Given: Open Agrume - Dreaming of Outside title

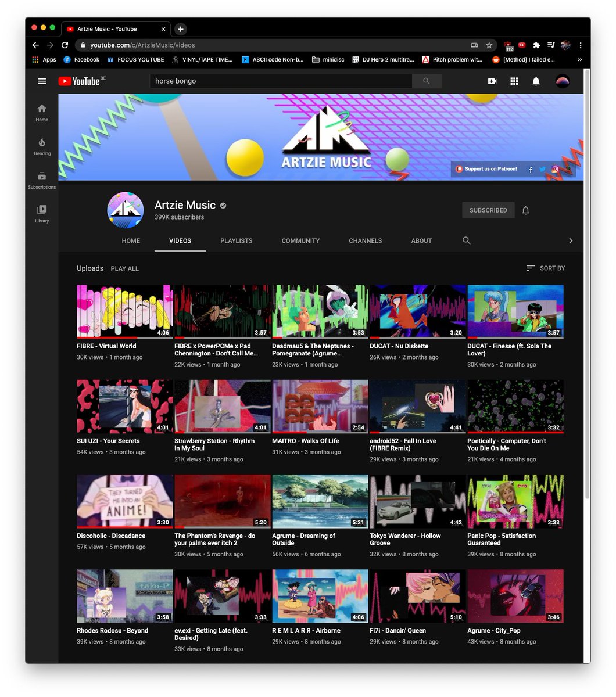Looking at the screenshot, I should tap(303, 540).
